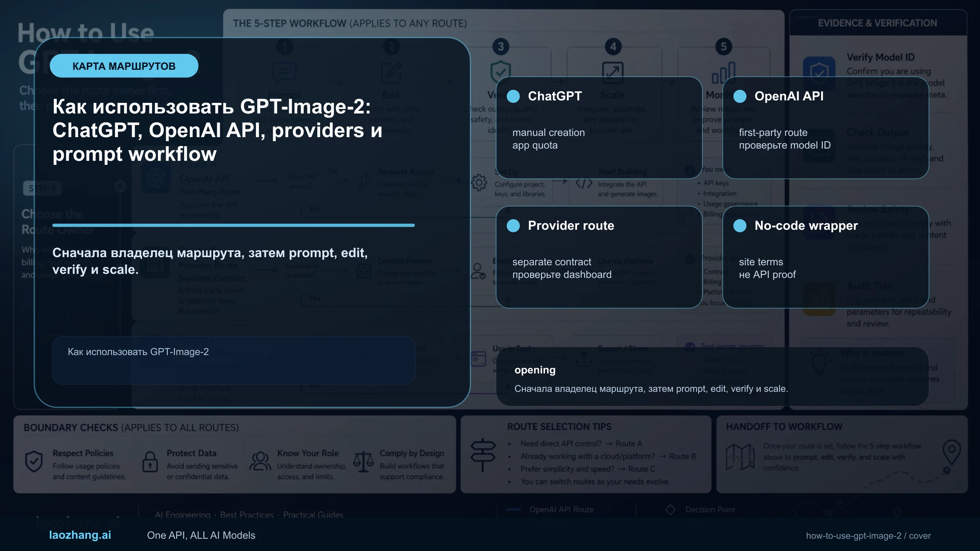This screenshot has width=980, height=551.
Task: Click the 'HANDOFF TO WORKFLOW' heading
Action: pos(784,427)
